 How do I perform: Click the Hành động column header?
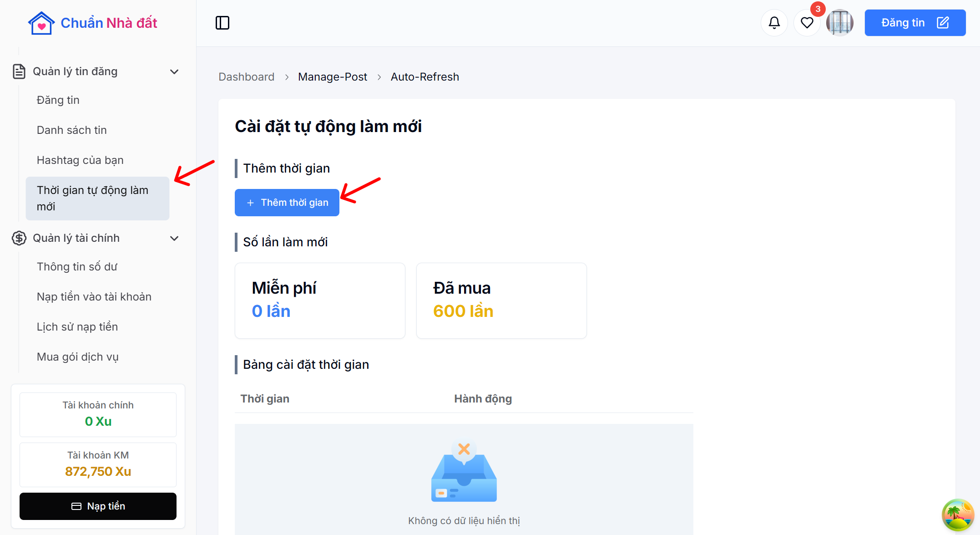483,399
